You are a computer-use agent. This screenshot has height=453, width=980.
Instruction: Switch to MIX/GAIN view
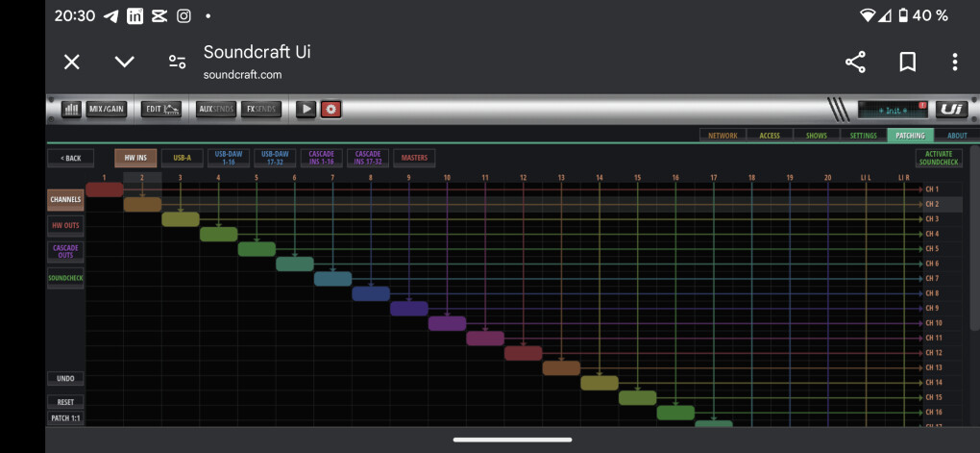tap(107, 110)
